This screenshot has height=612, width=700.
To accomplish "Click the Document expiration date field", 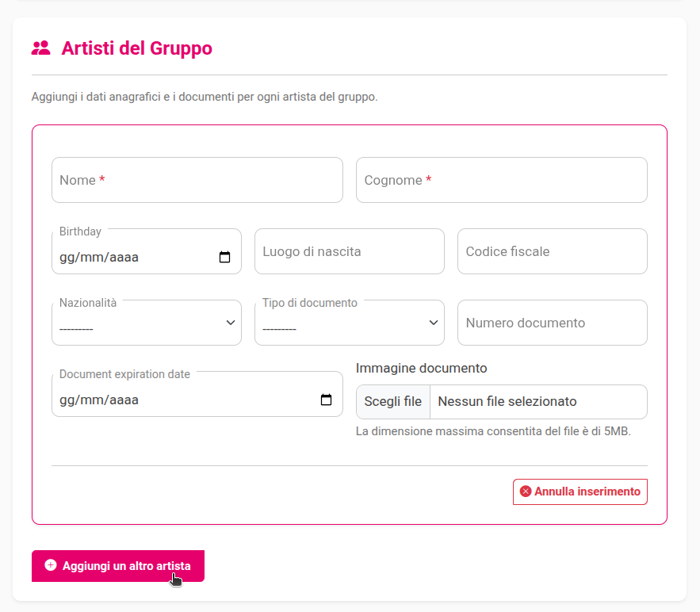I will click(197, 394).
